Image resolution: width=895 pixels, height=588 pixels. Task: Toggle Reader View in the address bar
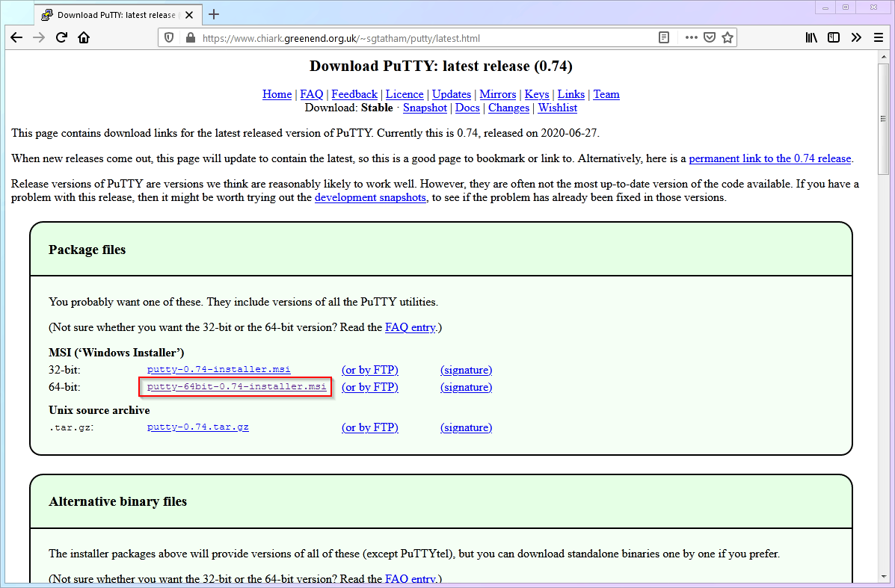(x=663, y=38)
